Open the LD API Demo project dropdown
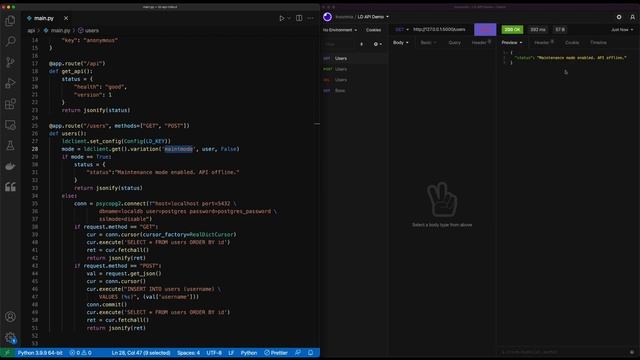Image resolution: width=640 pixels, height=360 pixels. pos(373,17)
